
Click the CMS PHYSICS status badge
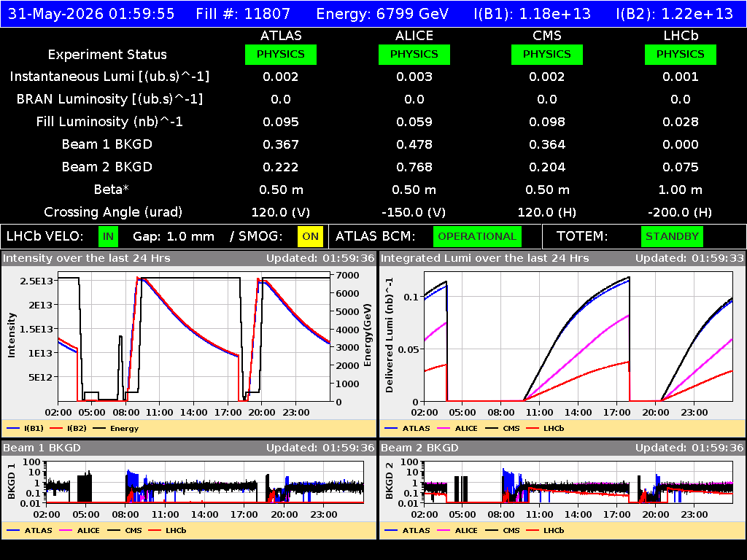[x=547, y=54]
